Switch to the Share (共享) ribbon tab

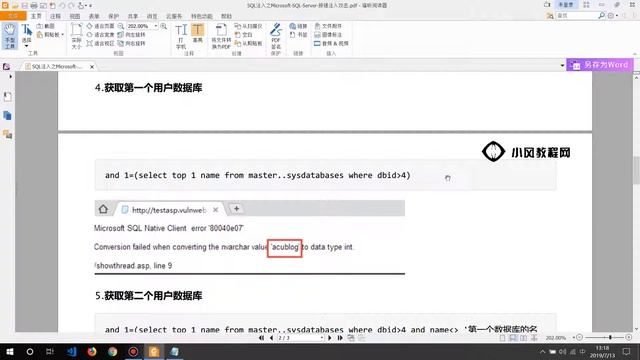(x=133, y=16)
